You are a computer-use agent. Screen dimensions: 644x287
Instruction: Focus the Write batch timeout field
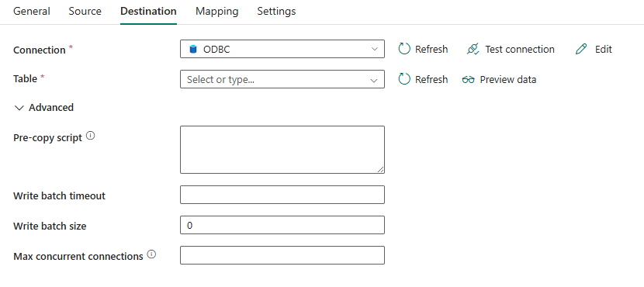[282, 195]
